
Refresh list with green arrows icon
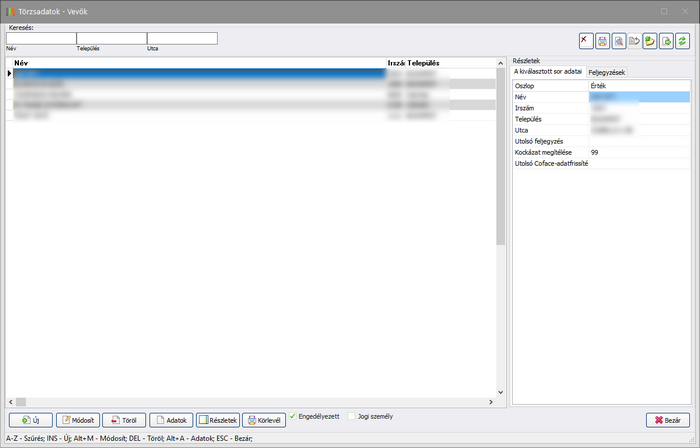pyautogui.click(x=682, y=41)
